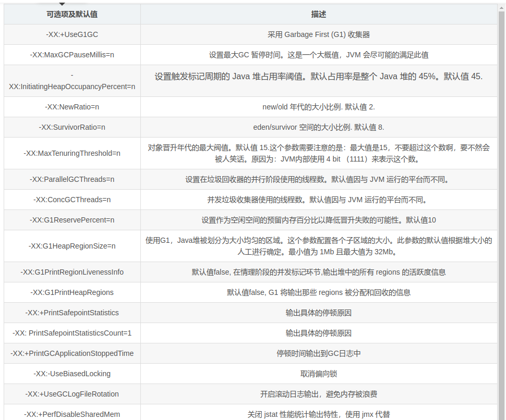Click the -XX:ParallelGCThreads=n option cell

[72, 179]
